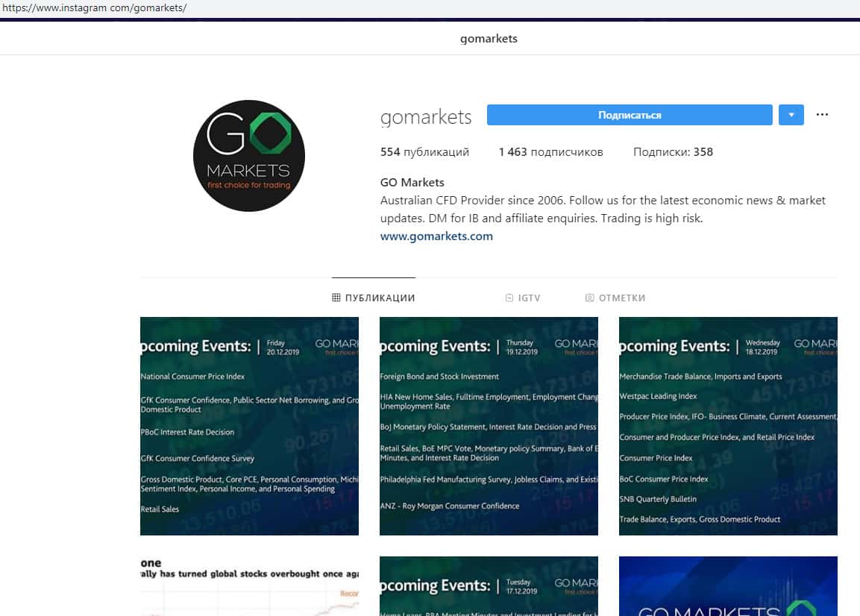The width and height of the screenshot is (860, 616).
Task: Click 1 463 подписчиков followers count
Action: point(550,152)
